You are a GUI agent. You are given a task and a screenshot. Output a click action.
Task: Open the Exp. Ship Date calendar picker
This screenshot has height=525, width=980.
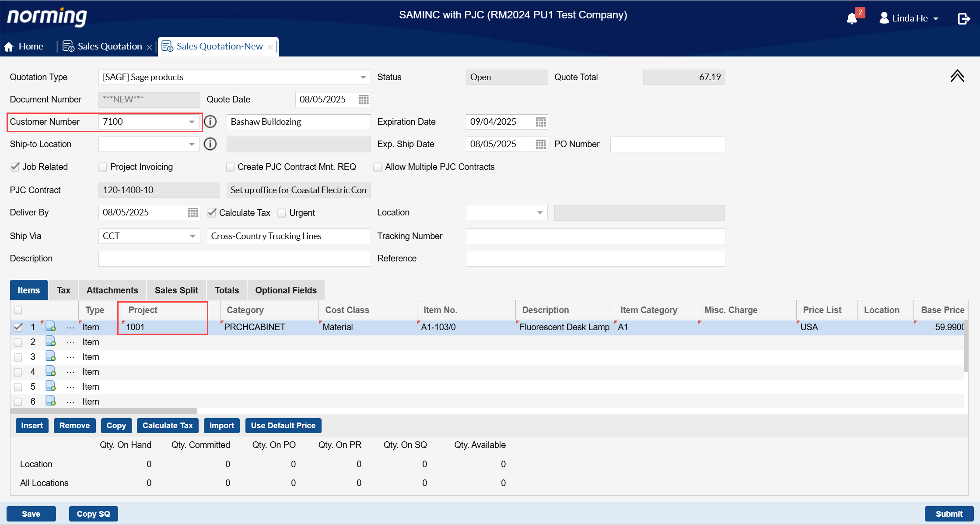(541, 144)
